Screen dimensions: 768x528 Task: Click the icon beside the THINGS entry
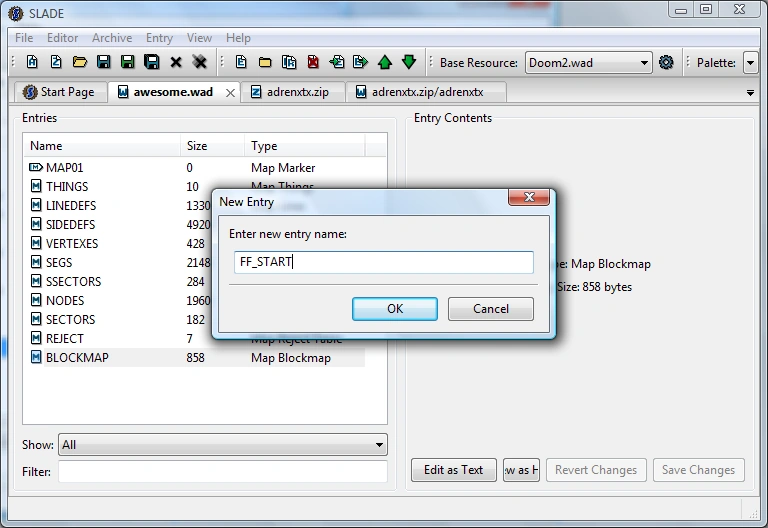pyautogui.click(x=36, y=186)
